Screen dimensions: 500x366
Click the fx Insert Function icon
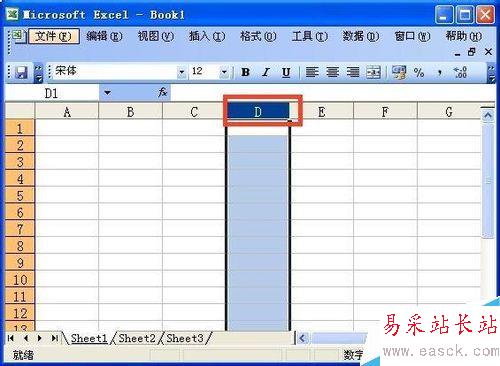click(162, 92)
